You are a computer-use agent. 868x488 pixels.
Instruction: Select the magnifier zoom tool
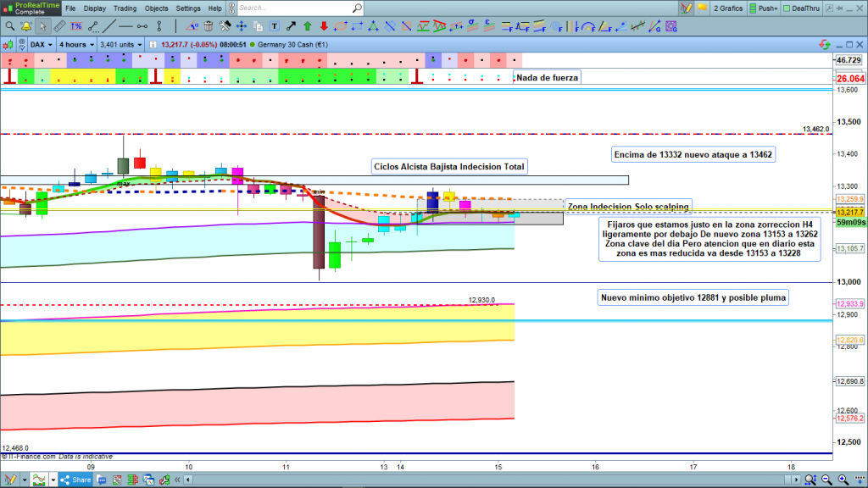pyautogui.click(x=9, y=25)
